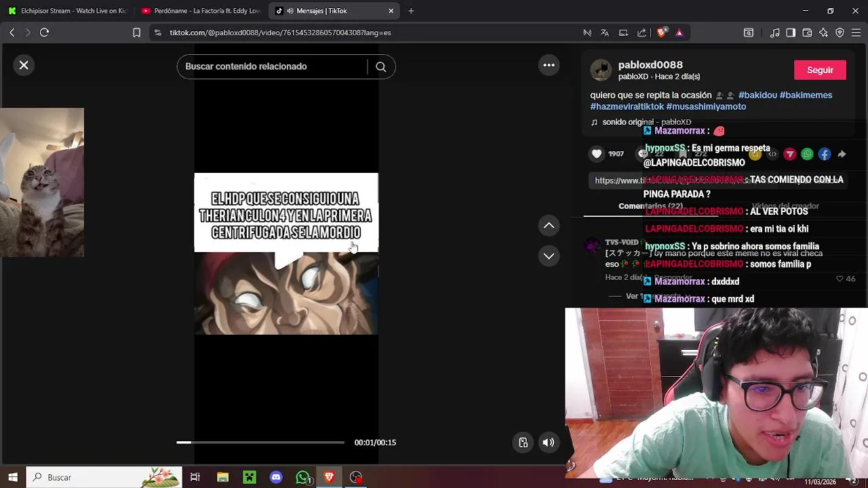The height and width of the screenshot is (488, 868).
Task: Open hashtag #bakimemes
Action: [806, 95]
